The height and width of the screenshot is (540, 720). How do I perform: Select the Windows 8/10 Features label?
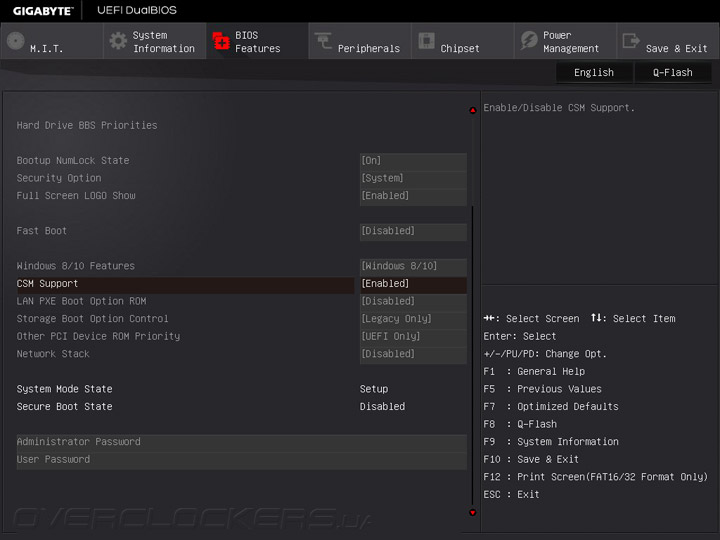[x=76, y=266]
